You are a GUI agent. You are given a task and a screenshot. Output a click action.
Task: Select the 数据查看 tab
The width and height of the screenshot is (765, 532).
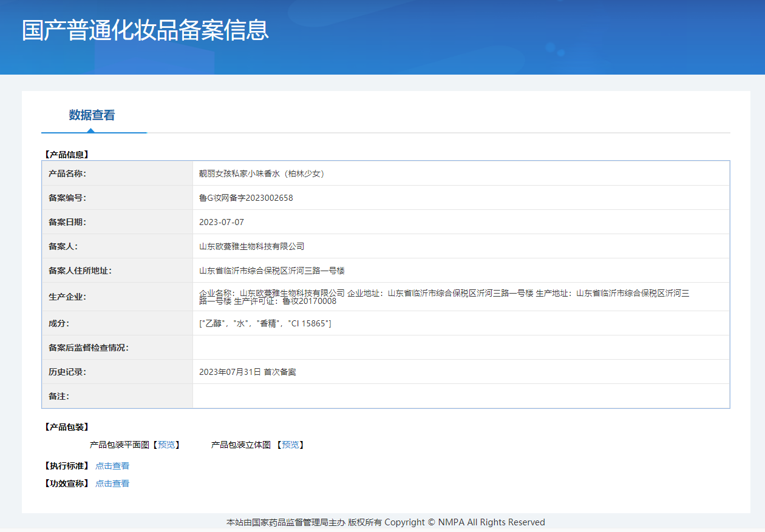92,115
